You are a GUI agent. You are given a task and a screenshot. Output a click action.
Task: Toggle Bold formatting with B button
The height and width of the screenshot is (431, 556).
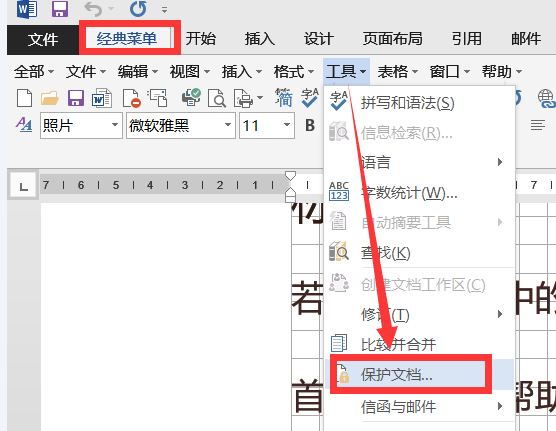(x=310, y=125)
